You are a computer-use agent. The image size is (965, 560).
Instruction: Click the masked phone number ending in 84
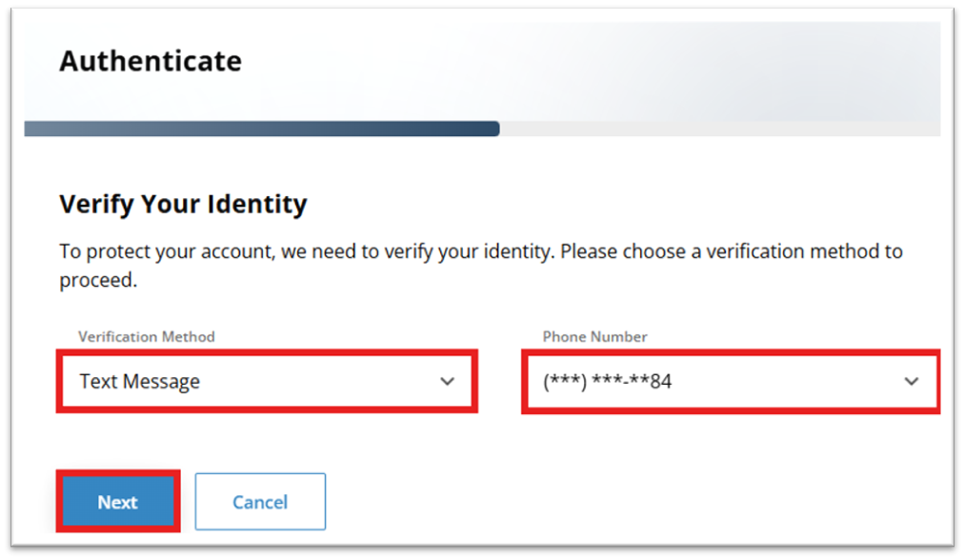click(608, 382)
